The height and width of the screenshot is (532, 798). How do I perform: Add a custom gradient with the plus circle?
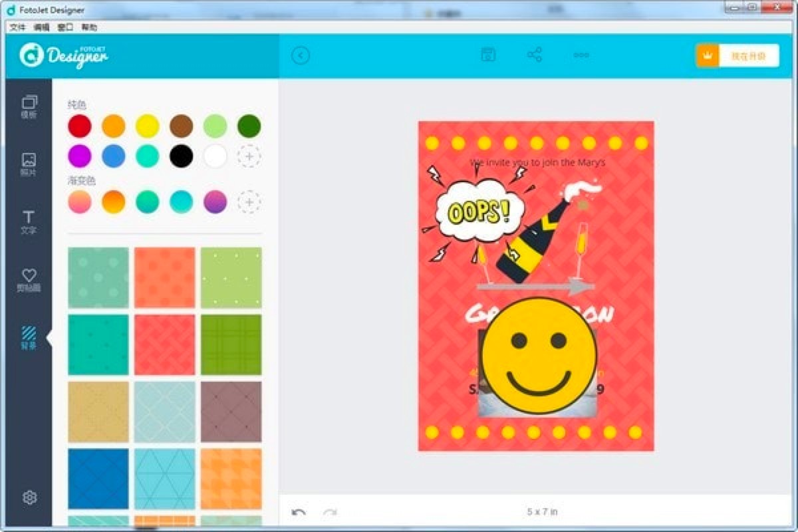pyautogui.click(x=249, y=203)
